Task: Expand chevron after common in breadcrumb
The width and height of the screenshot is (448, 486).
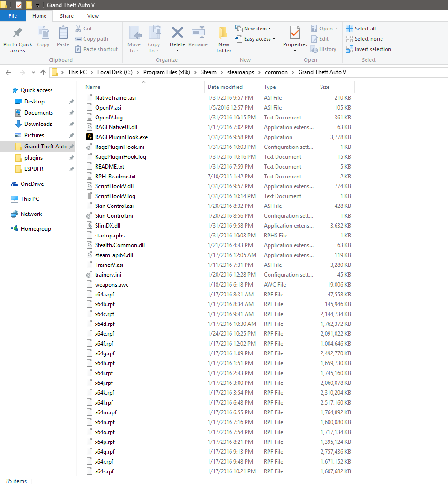Action: pos(293,72)
